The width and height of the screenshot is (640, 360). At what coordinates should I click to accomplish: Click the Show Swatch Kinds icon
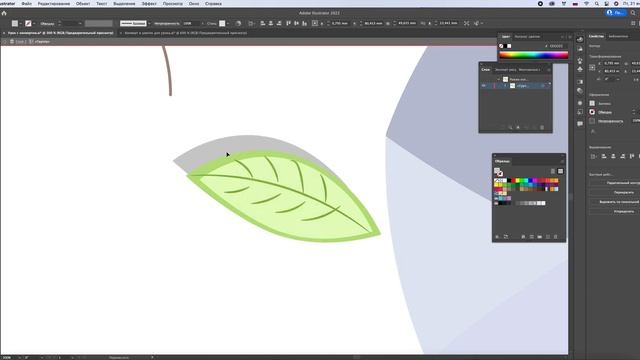click(523, 237)
